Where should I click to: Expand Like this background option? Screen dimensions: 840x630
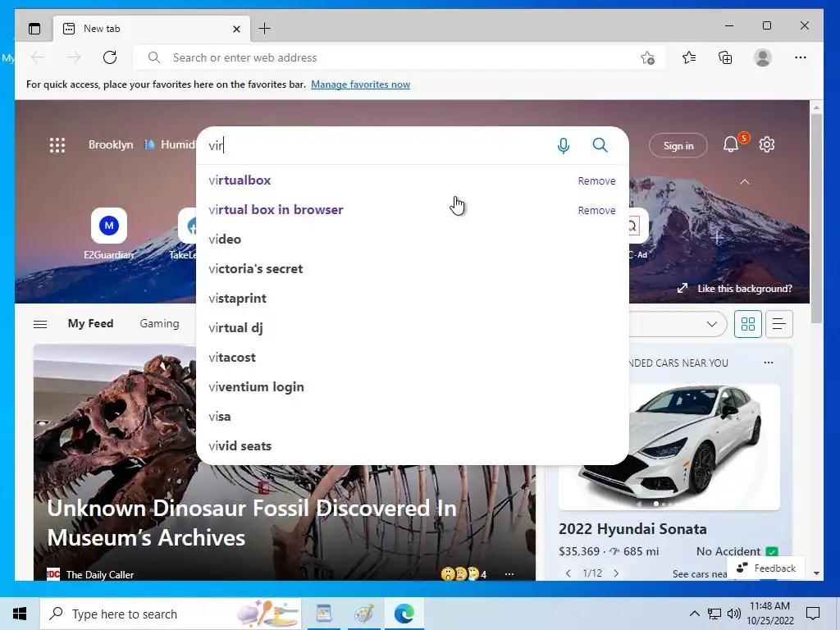[x=734, y=288]
